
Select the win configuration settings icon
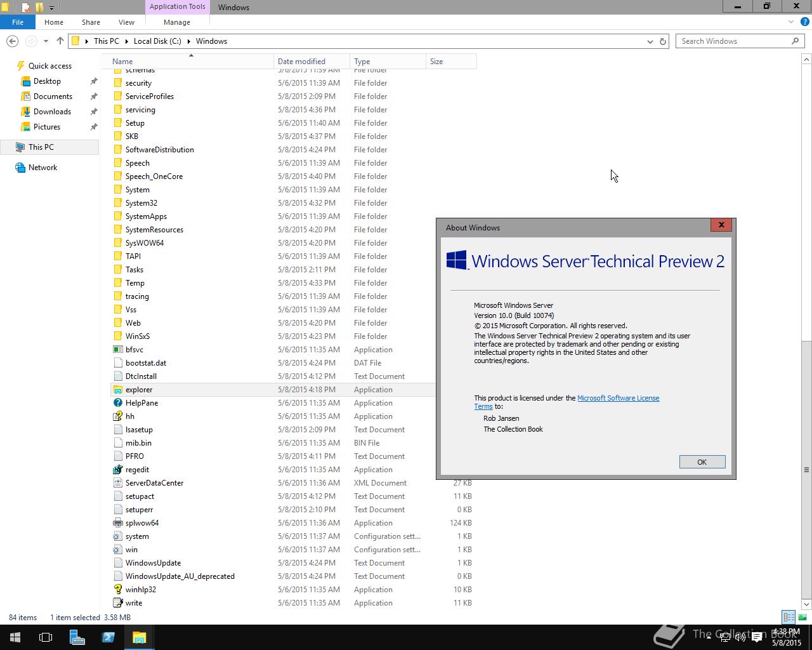tap(117, 550)
